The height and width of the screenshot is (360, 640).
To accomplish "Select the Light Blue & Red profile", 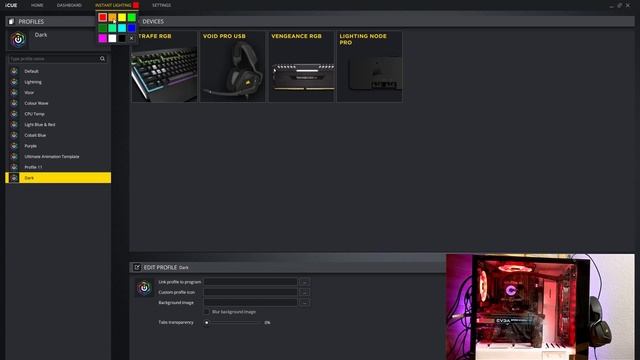I will 58,124.
